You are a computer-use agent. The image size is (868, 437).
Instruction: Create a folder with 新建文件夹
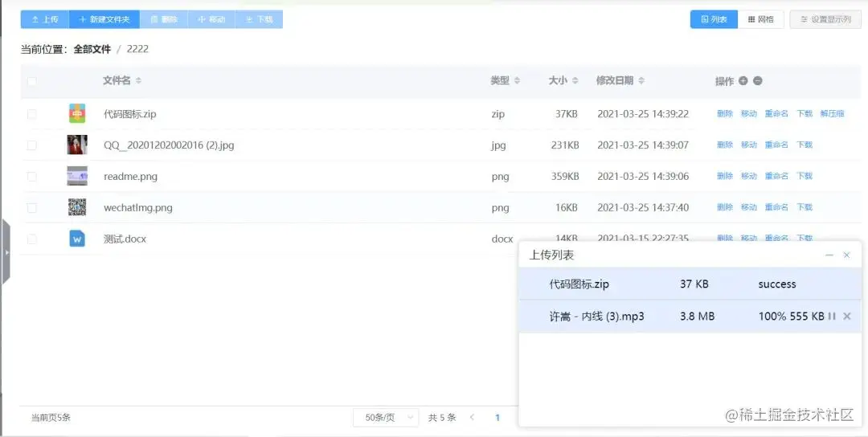pos(104,19)
